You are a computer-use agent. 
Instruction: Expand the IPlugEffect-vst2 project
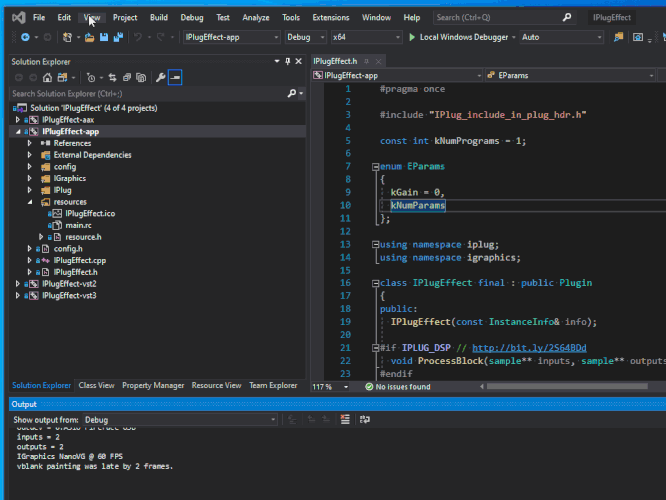[x=19, y=284]
